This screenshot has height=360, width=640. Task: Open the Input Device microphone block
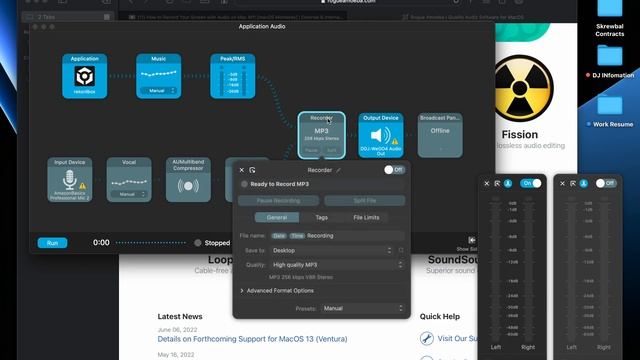pyautogui.click(x=69, y=180)
